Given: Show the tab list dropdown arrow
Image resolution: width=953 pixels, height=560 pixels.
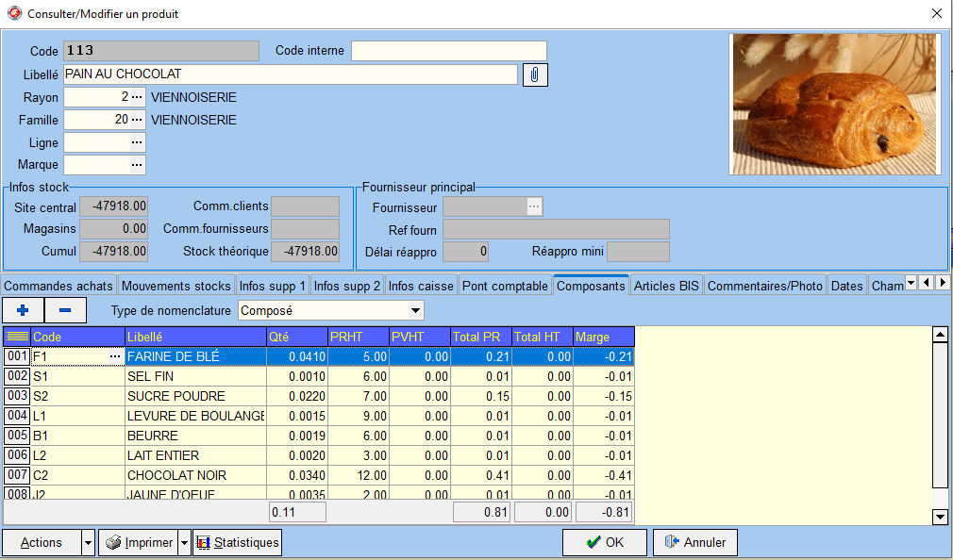Looking at the screenshot, I should coord(911,283).
